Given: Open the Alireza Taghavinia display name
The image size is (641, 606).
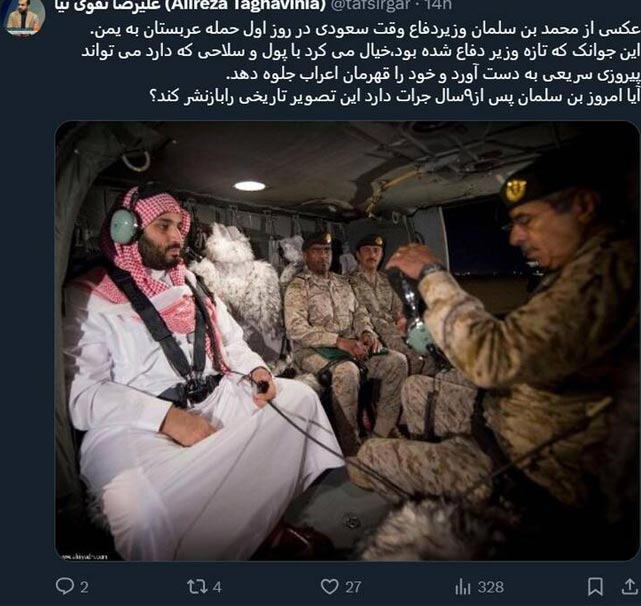Looking at the screenshot, I should (x=190, y=5).
